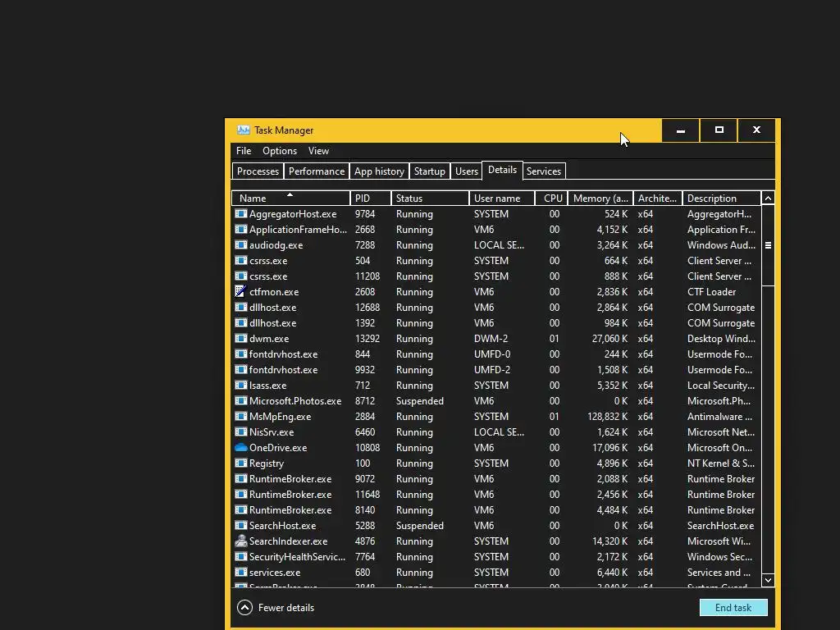Select RuntimeBroker.exe with PID 9072
The image size is (840, 630).
(x=496, y=478)
